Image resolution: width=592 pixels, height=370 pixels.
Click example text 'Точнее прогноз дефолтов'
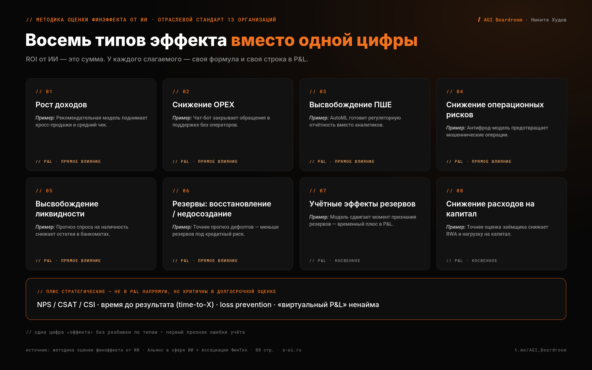[x=225, y=231]
